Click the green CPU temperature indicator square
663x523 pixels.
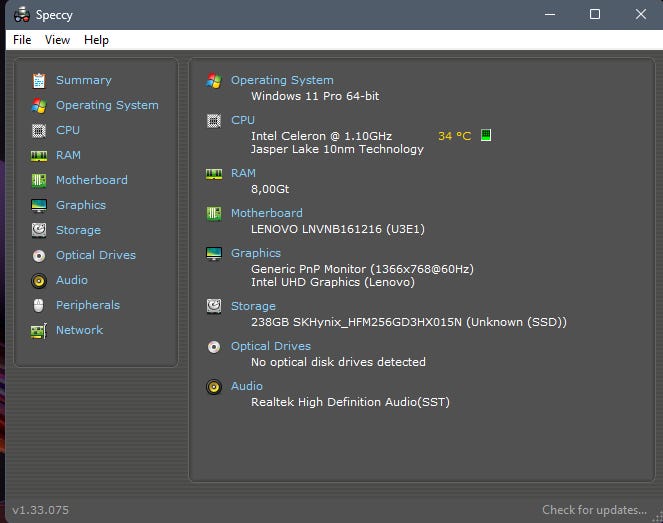[486, 135]
